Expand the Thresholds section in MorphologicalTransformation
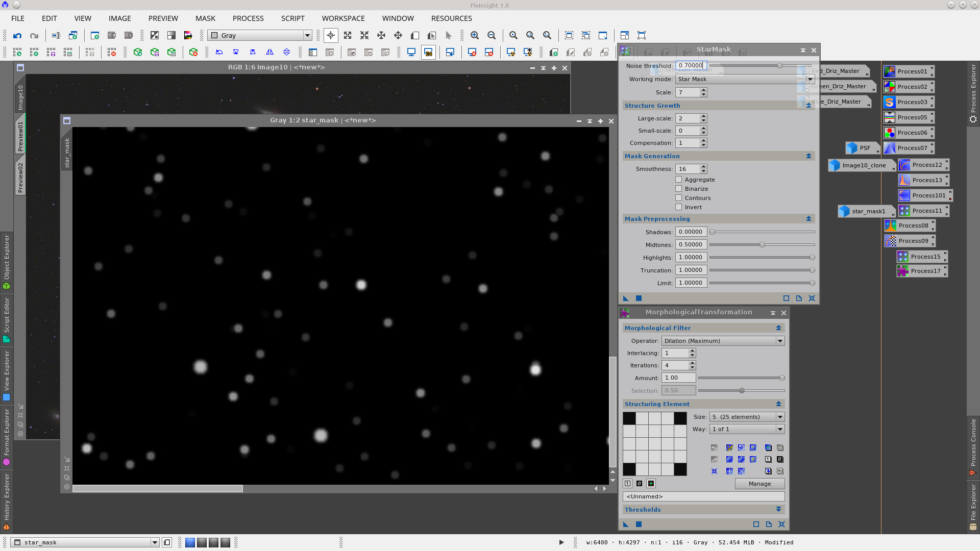 coord(778,509)
